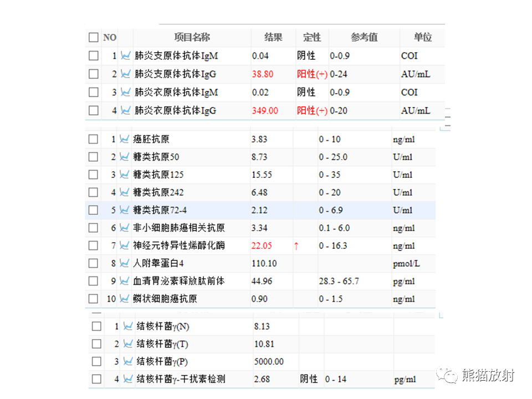532x399 pixels.
Task: Open trend chart icon for 癌胚抗原
Action: [x=125, y=139]
